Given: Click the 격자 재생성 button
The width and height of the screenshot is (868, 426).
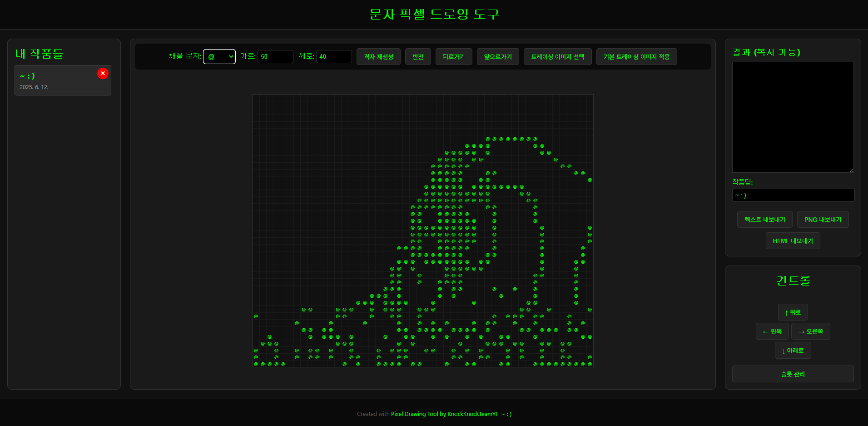Looking at the screenshot, I should (378, 57).
